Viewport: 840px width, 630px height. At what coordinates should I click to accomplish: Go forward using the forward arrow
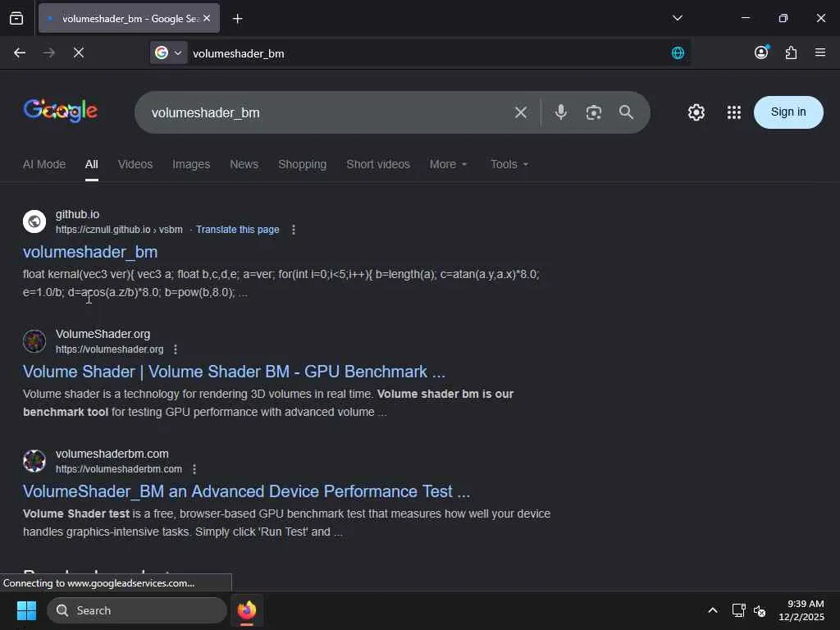click(48, 52)
